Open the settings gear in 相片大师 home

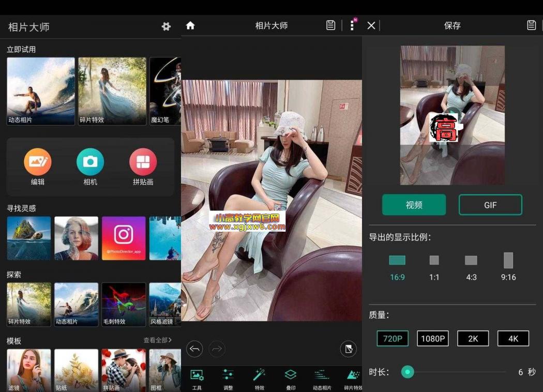(166, 26)
